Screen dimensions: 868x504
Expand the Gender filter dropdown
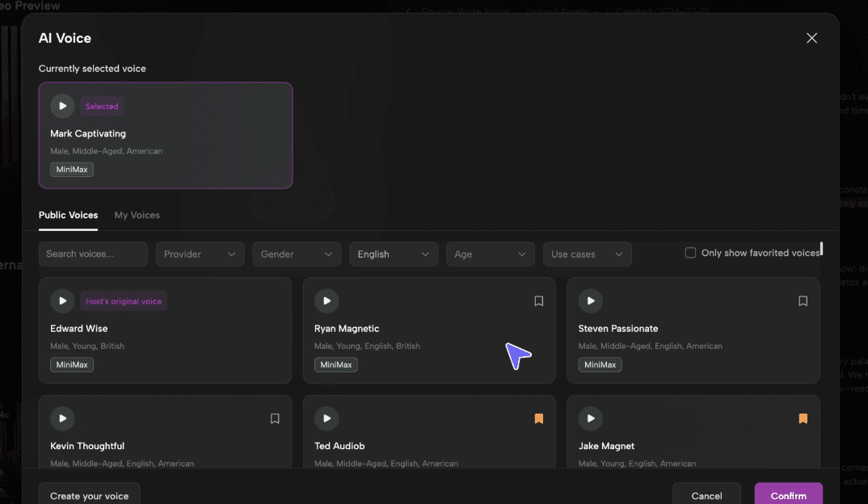(297, 254)
